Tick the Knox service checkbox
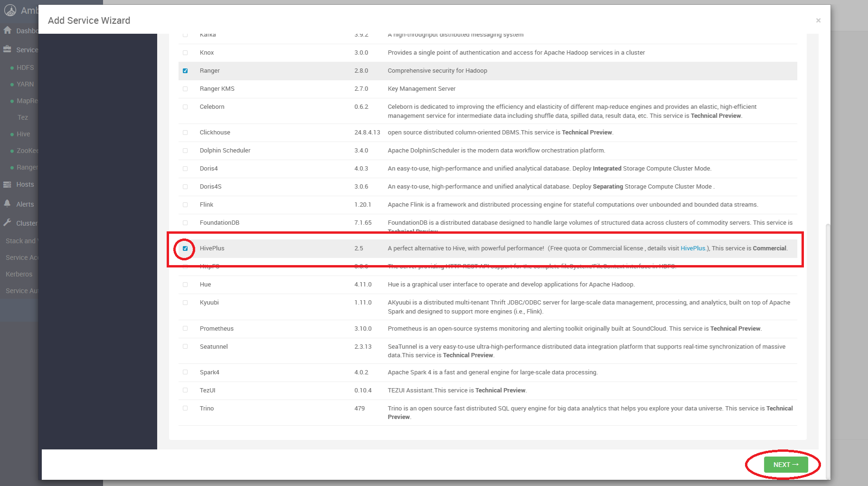 [x=185, y=53]
